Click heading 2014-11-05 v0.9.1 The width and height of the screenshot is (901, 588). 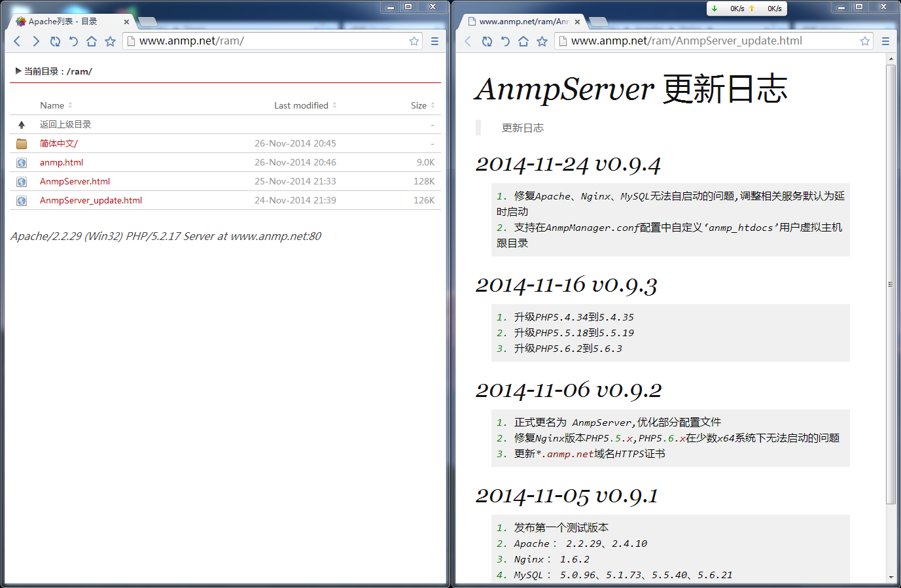567,496
